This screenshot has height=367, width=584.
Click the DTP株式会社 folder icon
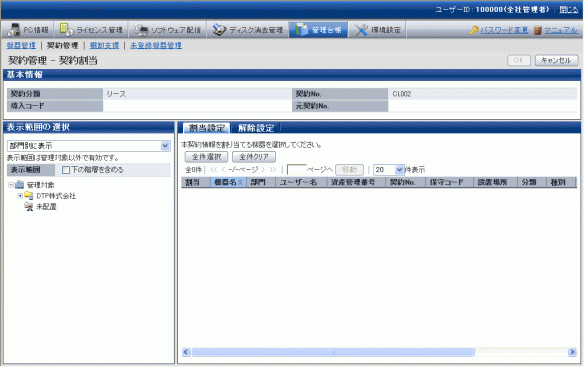tap(29, 196)
